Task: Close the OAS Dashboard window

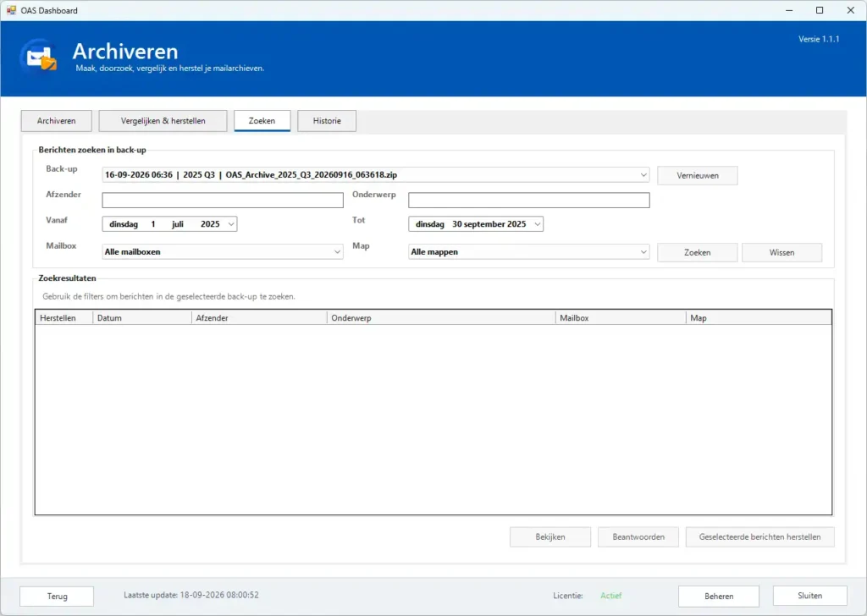Action: point(850,10)
